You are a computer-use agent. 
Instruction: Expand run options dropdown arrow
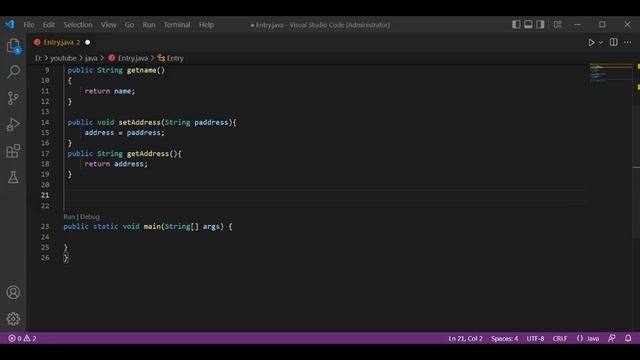click(601, 42)
